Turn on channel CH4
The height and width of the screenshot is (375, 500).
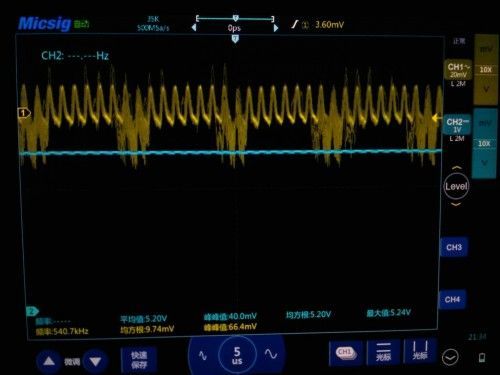point(452,299)
